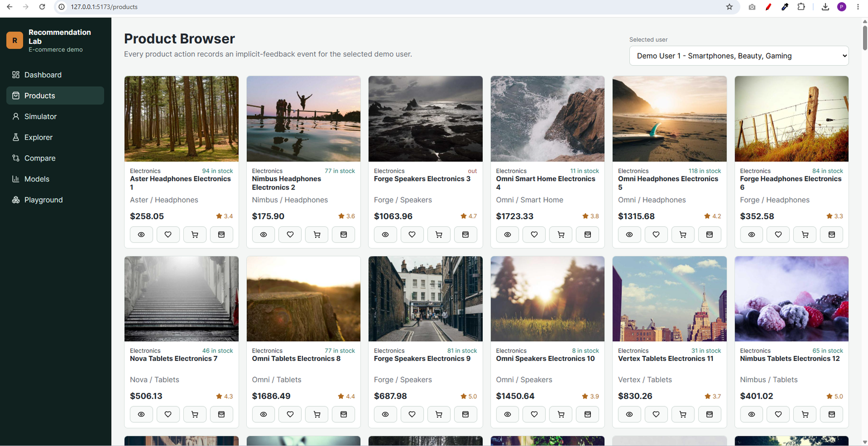Add Omni Speakers Electronics 10 to cart

click(x=561, y=414)
